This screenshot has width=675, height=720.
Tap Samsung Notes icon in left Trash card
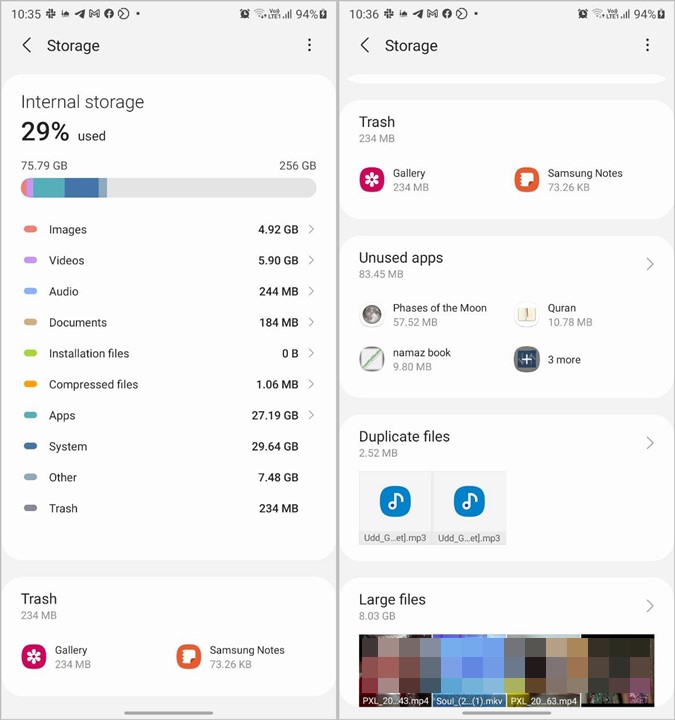pyautogui.click(x=189, y=657)
